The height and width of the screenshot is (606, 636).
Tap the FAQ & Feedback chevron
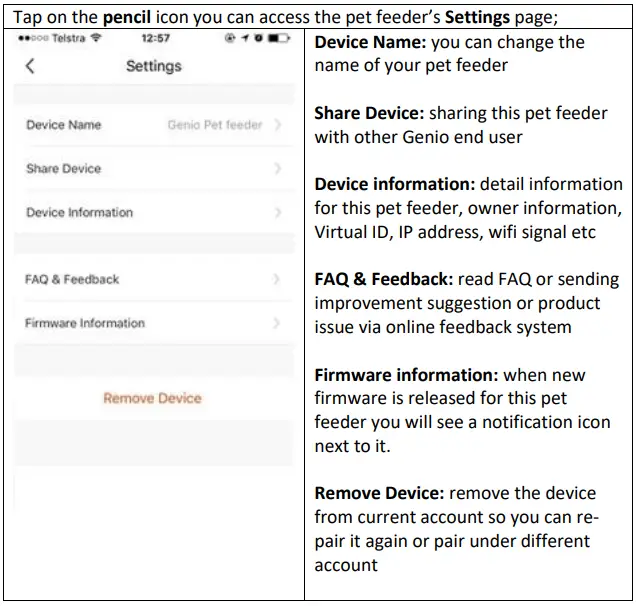point(277,280)
